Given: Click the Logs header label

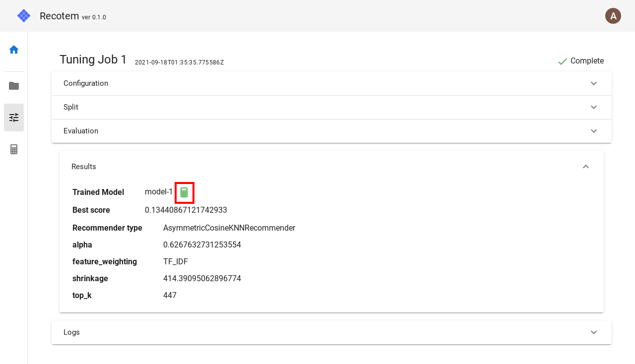Looking at the screenshot, I should coord(71,332).
